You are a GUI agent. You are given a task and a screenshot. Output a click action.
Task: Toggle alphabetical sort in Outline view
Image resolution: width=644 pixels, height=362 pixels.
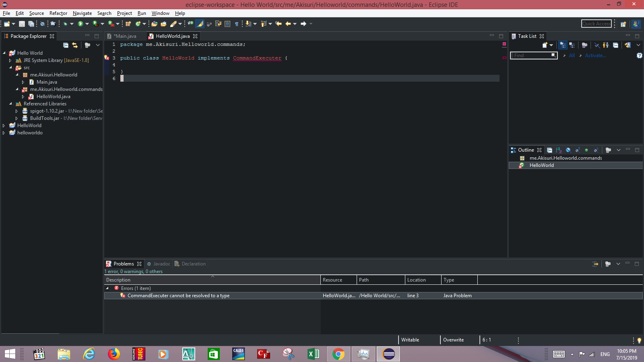559,150
